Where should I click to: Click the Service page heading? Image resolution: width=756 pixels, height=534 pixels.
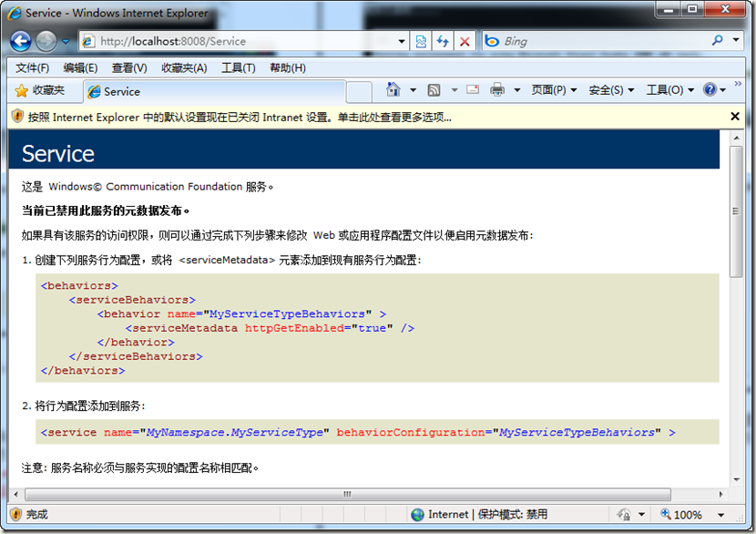coord(58,153)
